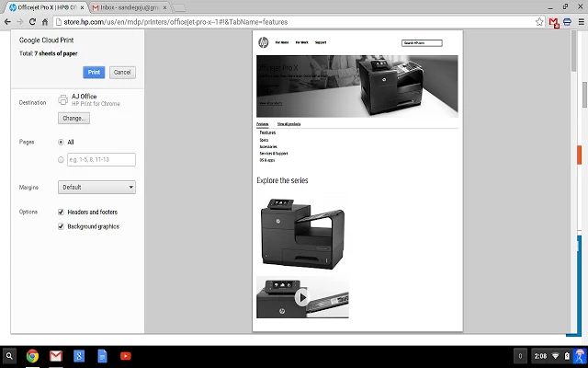Open the Margins dropdown
The image size is (588, 368).
click(96, 187)
